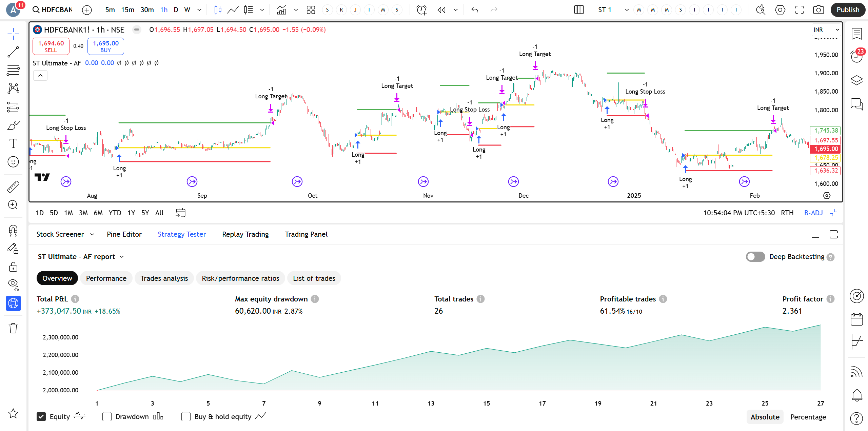Screen dimensions: 868x431
Task: Open the watchlist panel icon
Action: click(x=856, y=34)
